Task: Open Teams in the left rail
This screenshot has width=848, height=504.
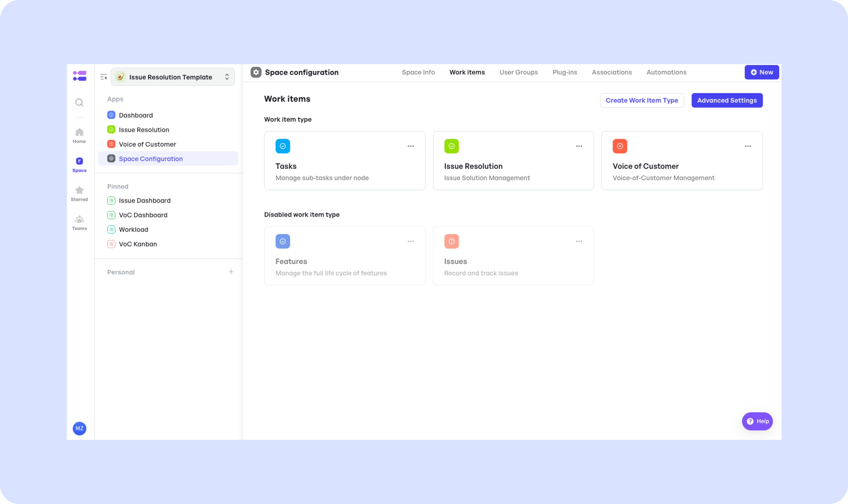Action: point(79,223)
